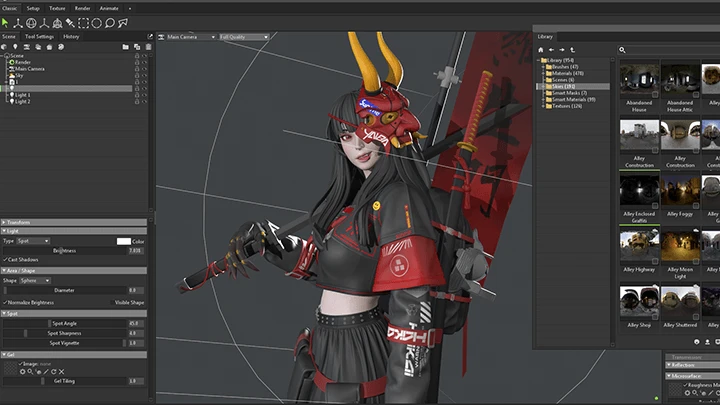Screen dimensions: 720x405
Task: Click the Diameter value field
Action: (135, 290)
